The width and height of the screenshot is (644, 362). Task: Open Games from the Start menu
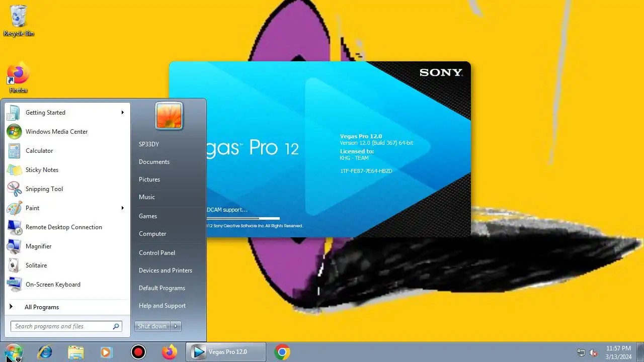pos(148,216)
